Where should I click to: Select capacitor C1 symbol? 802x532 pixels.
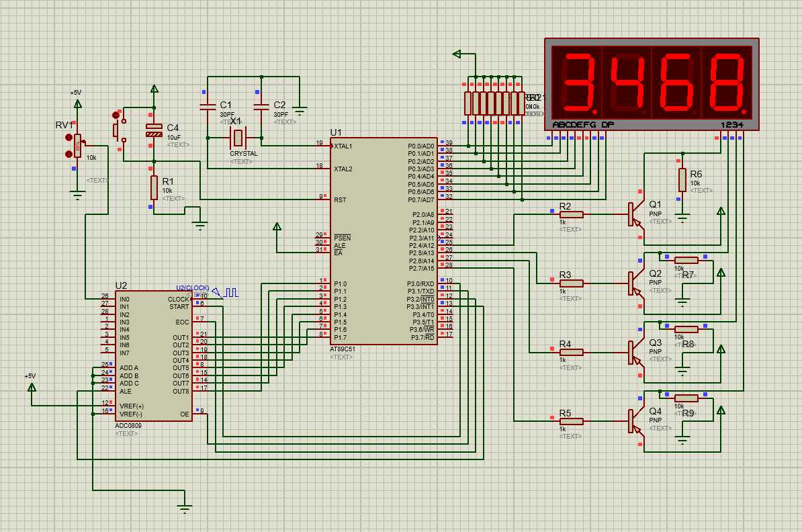click(x=208, y=107)
